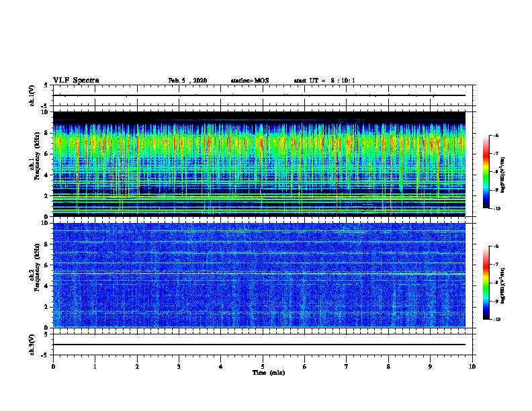This screenshot has width=532, height=411.
Task: Click the time axis tick label "9"
Action: 430,367
